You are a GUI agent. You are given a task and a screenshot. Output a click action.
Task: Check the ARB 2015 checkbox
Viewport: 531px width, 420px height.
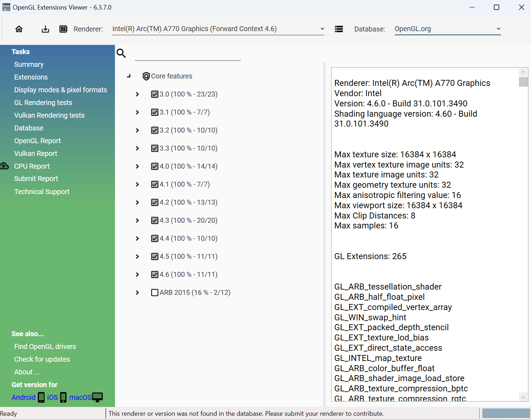click(155, 292)
